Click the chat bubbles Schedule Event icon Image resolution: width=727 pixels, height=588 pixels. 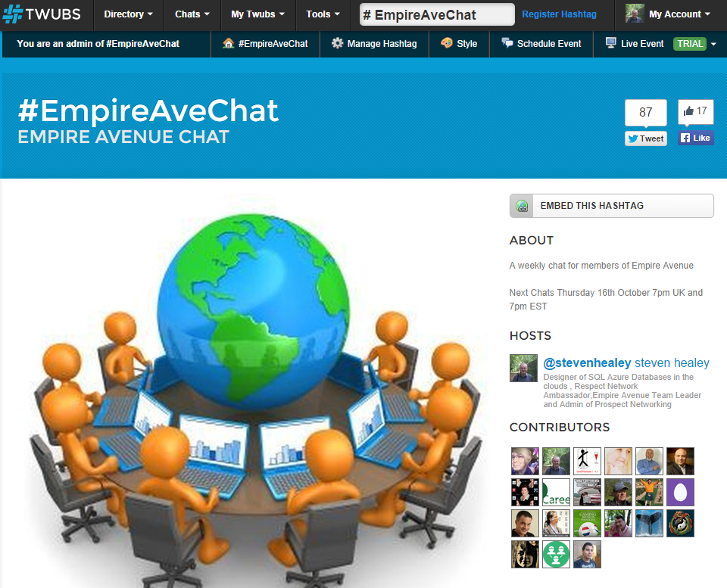coord(507,44)
